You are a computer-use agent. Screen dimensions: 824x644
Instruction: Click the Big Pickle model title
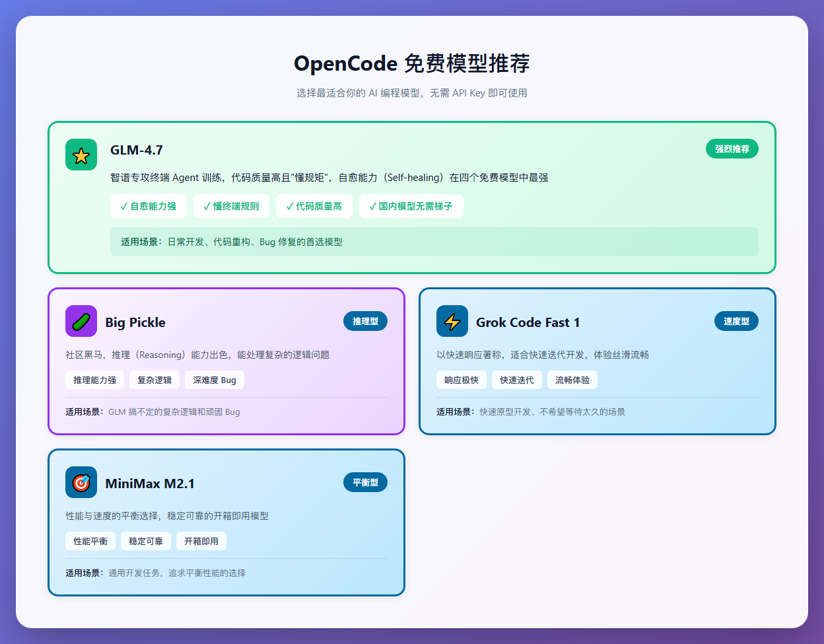135,322
